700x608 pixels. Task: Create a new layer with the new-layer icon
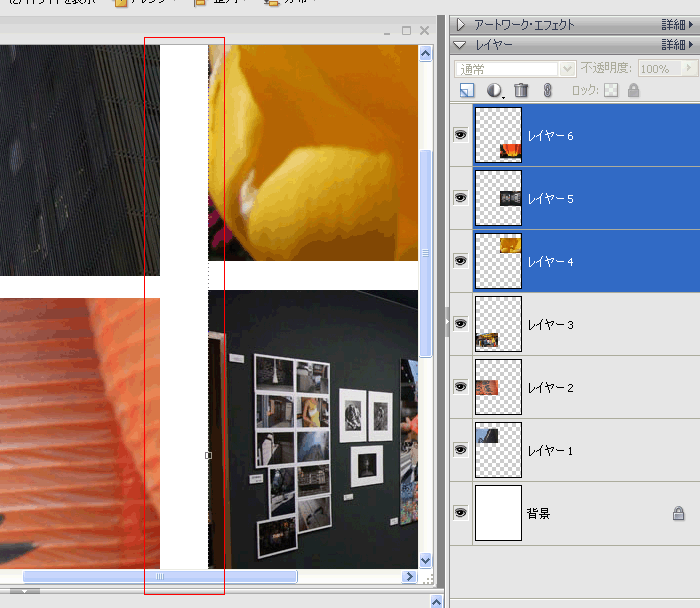(x=466, y=91)
